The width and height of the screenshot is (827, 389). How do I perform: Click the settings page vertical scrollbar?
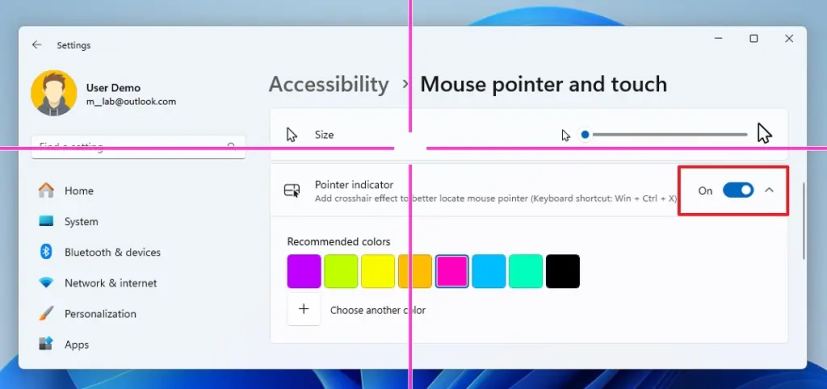pyautogui.click(x=803, y=220)
